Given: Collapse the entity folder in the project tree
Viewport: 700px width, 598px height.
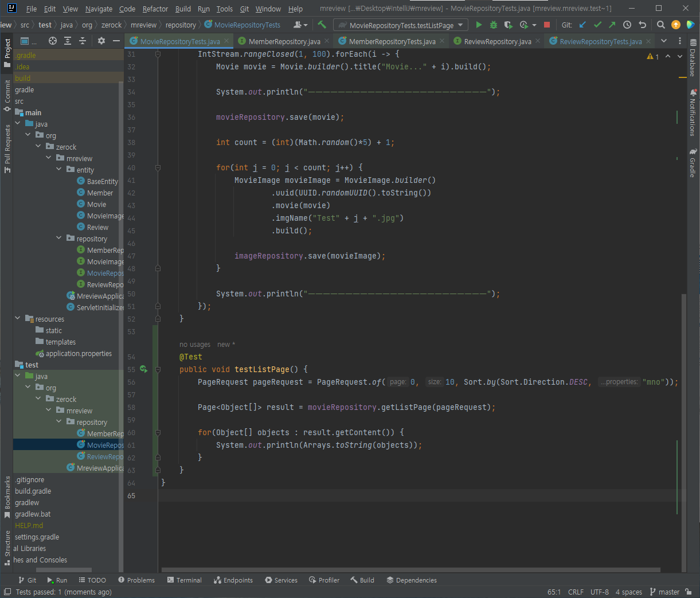Looking at the screenshot, I should pyautogui.click(x=60, y=170).
